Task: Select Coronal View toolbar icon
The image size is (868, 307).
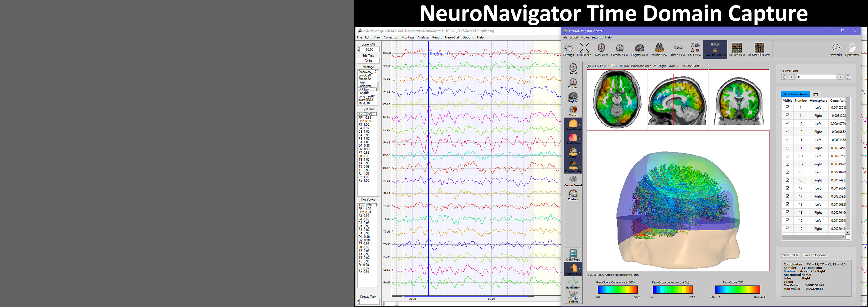Action: point(619,50)
